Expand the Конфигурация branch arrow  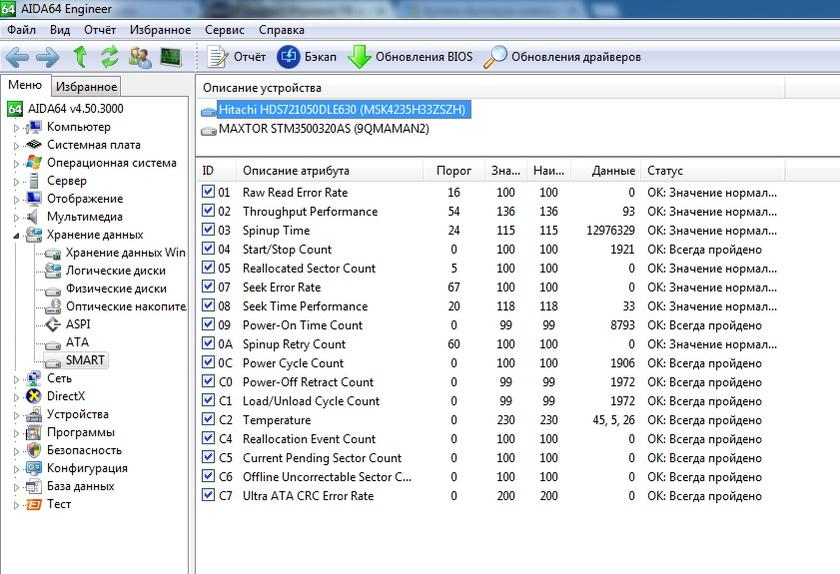[x=16, y=469]
